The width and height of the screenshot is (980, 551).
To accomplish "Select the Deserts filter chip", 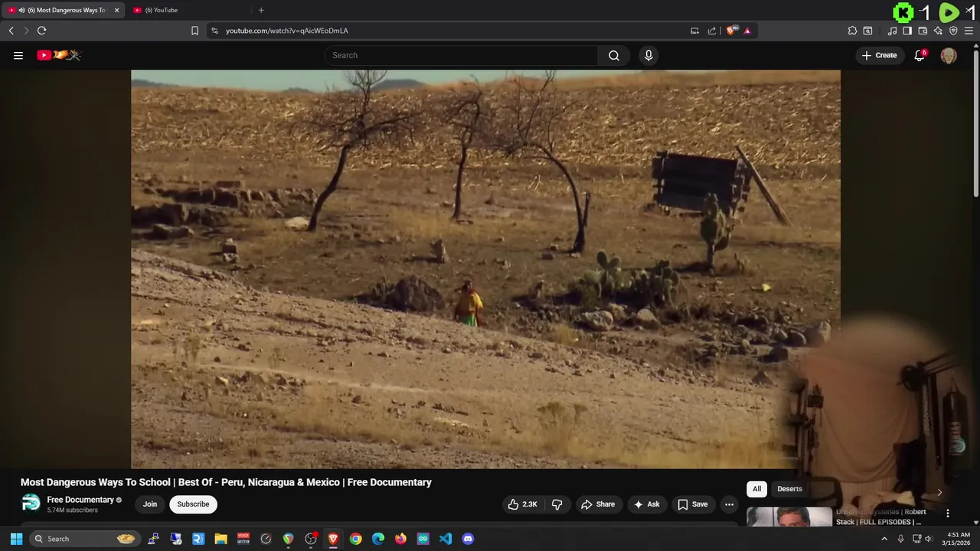I will point(789,489).
